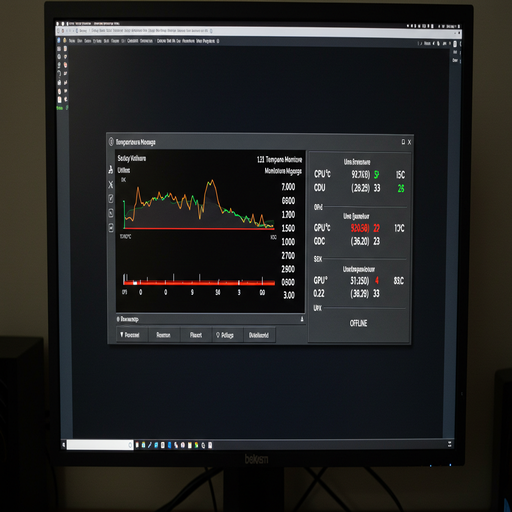
Task: Click the "0.22" row label
Action: pos(319,293)
